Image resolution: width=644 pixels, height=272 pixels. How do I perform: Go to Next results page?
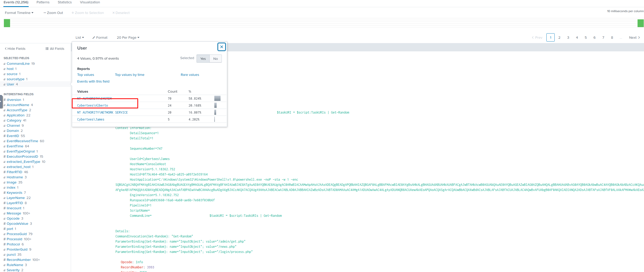pyautogui.click(x=634, y=38)
